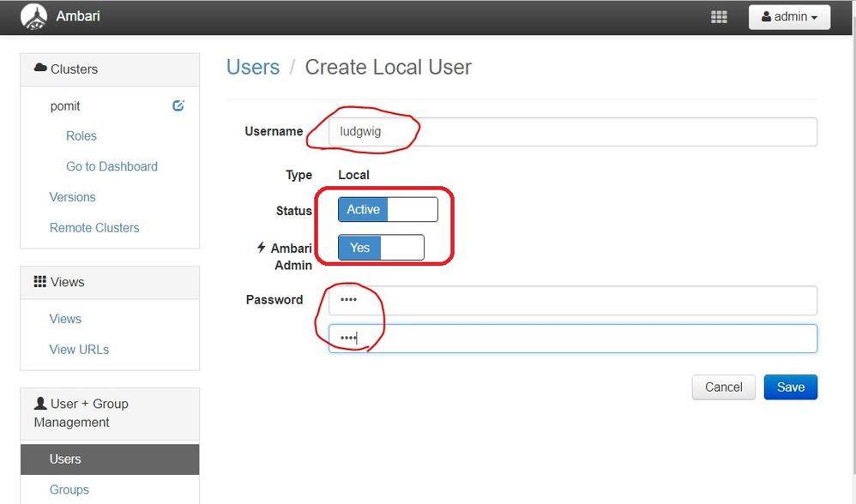Toggle the Ambari Admin Yes switch

[x=381, y=248]
